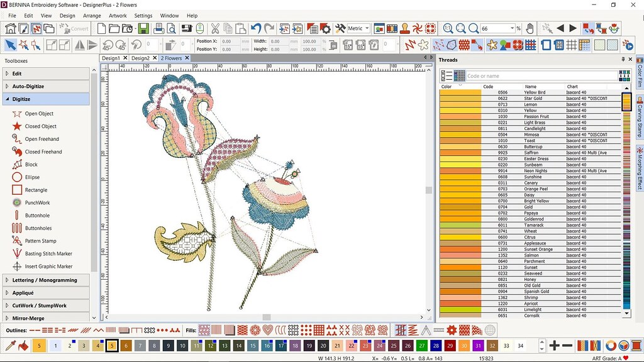
Task: Switch to the Design2 tab
Action: [142, 57]
